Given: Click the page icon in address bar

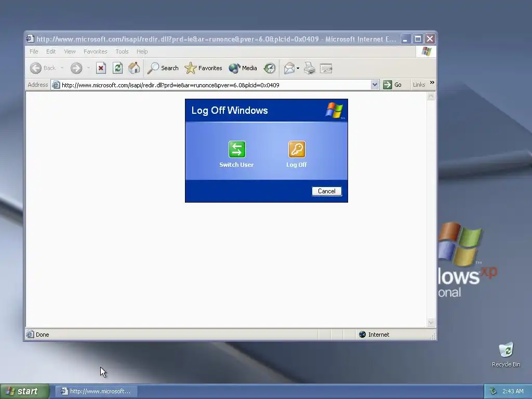Looking at the screenshot, I should 56,85.
